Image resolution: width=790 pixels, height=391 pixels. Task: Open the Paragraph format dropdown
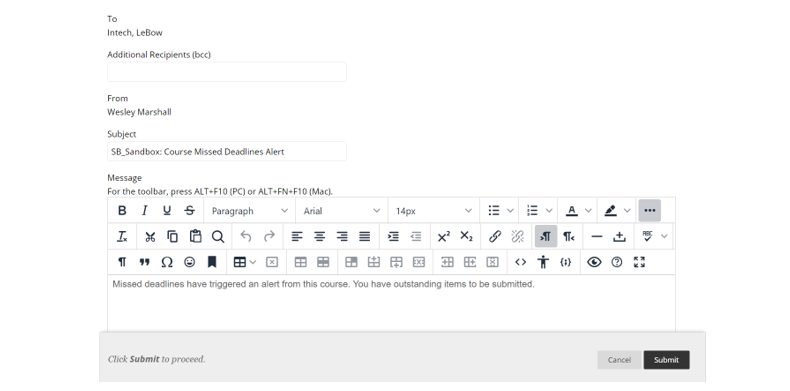pos(249,211)
